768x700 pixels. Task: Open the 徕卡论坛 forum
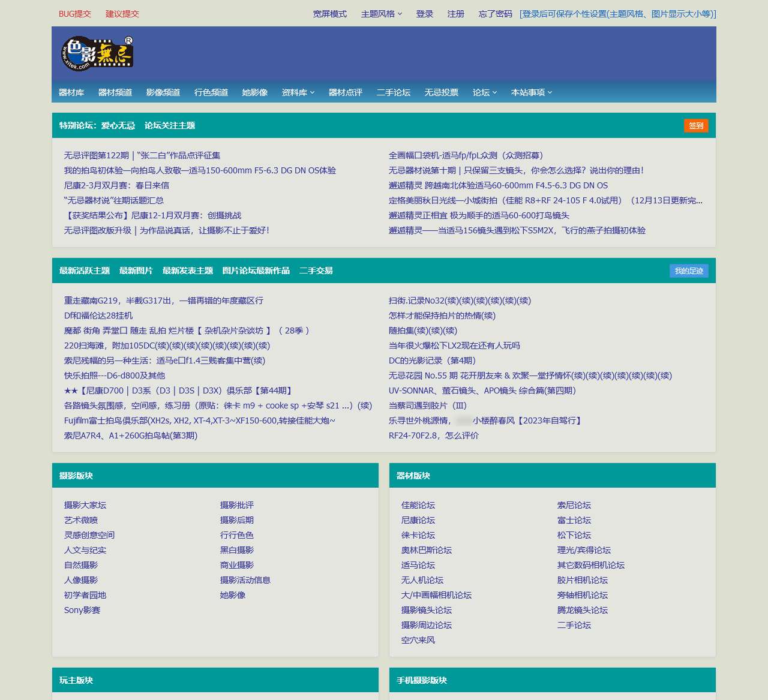pyautogui.click(x=418, y=535)
